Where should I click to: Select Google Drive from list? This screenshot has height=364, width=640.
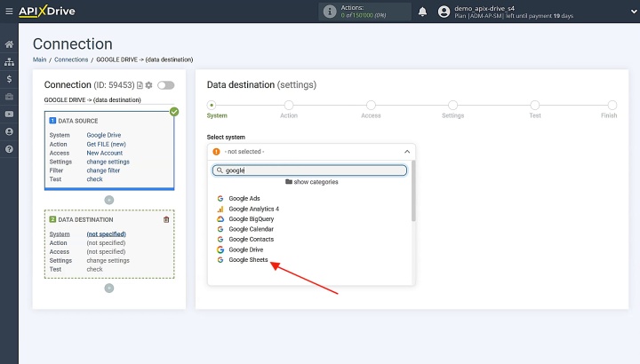(245, 249)
